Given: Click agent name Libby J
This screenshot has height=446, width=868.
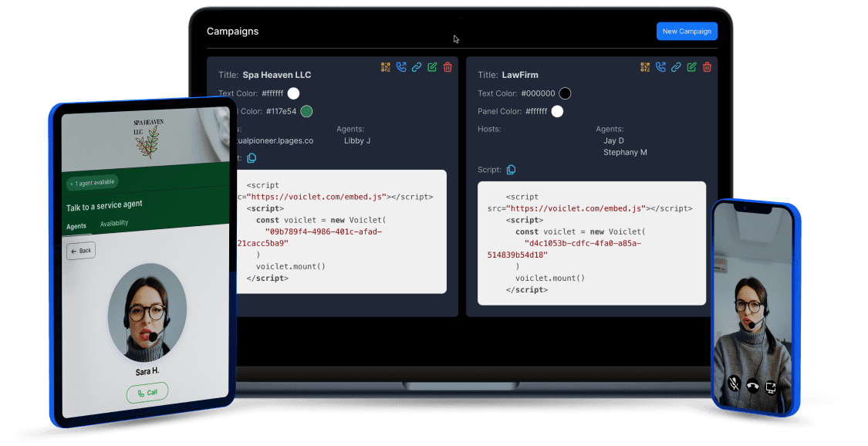Looking at the screenshot, I should (x=357, y=140).
